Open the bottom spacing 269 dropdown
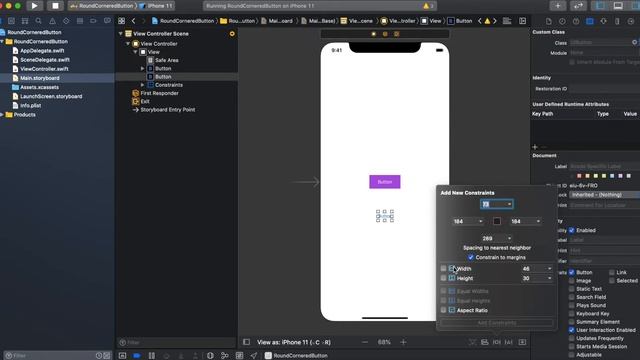This screenshot has height=360, width=640. point(509,238)
